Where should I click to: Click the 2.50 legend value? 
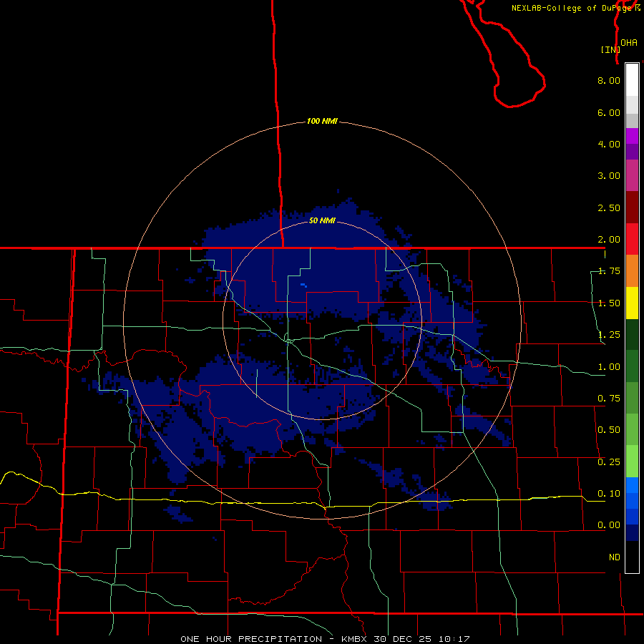609,208
